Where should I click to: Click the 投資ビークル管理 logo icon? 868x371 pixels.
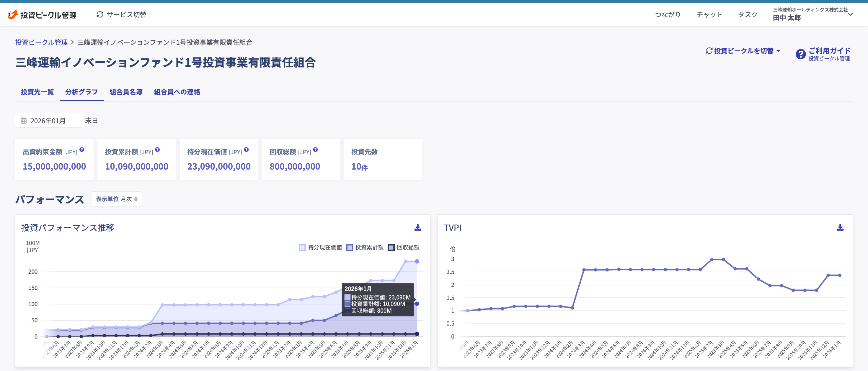(x=12, y=14)
